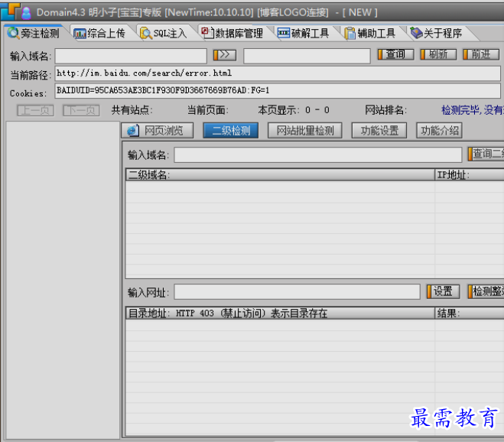
Task: Click the 目录地址 column header
Action: click(x=280, y=313)
